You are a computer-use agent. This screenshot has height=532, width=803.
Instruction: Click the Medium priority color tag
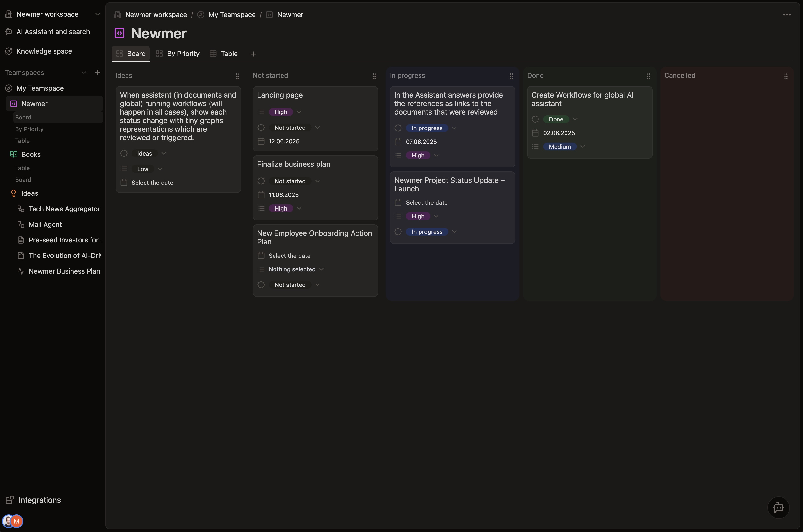pos(559,147)
